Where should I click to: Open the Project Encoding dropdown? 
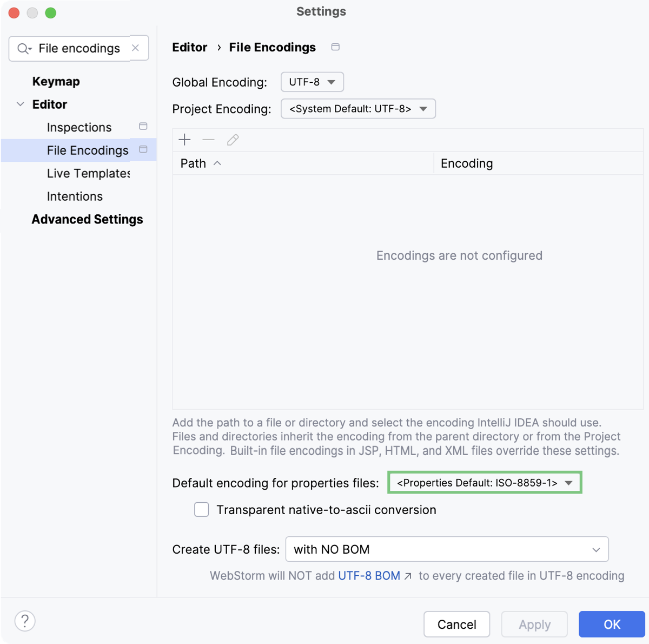pyautogui.click(x=358, y=109)
